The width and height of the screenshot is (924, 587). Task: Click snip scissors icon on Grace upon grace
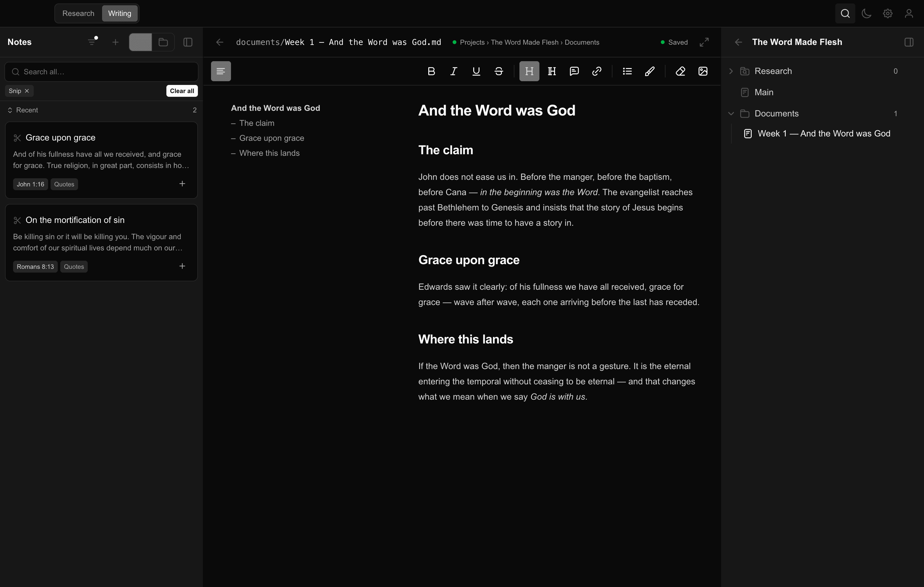[x=17, y=138]
